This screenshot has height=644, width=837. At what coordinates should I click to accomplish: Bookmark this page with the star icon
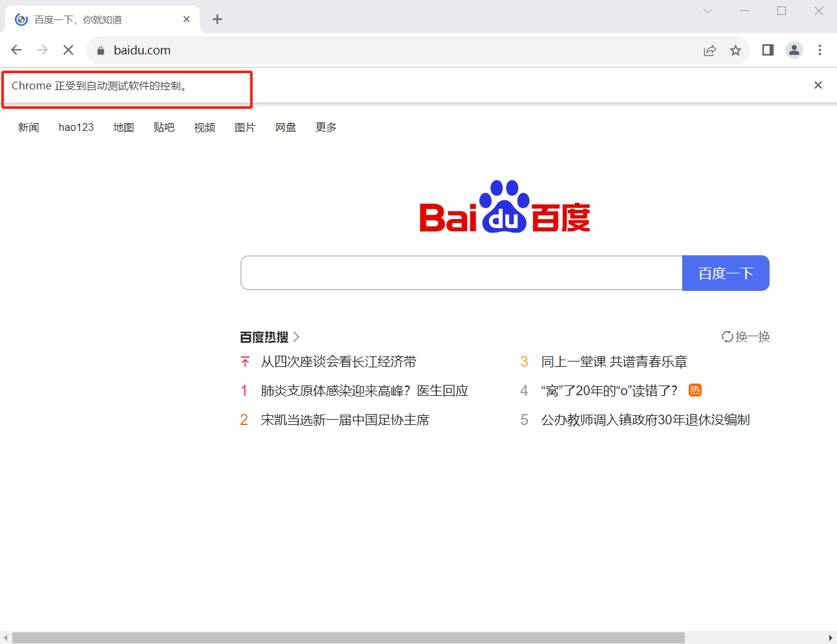coord(735,50)
